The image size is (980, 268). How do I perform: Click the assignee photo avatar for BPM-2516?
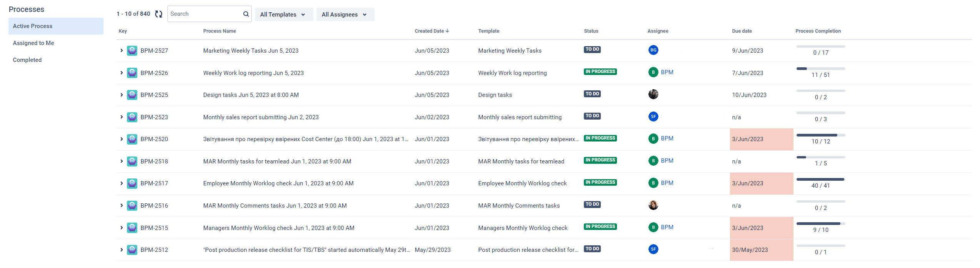click(653, 205)
